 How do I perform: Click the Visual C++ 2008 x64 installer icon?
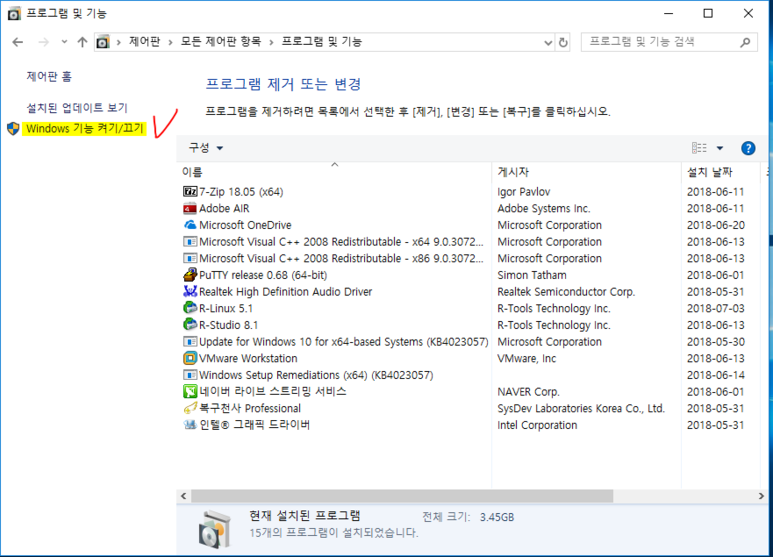click(190, 242)
